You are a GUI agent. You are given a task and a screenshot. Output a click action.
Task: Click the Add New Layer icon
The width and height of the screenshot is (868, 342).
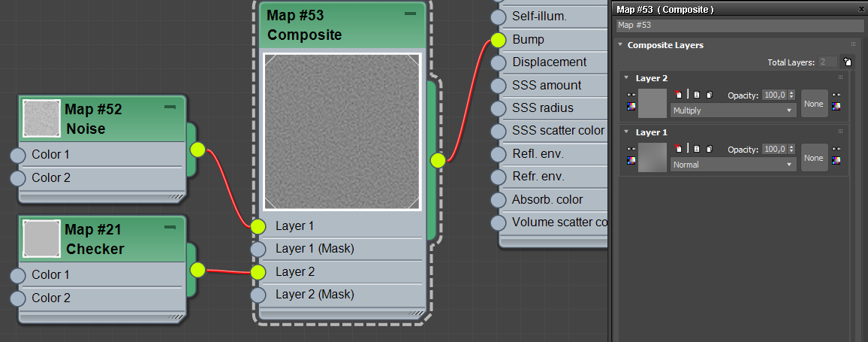click(847, 62)
